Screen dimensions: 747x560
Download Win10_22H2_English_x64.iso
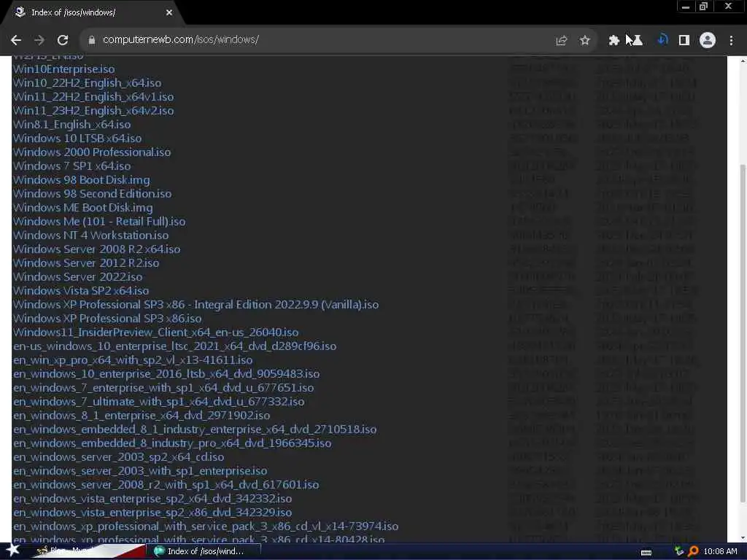click(x=87, y=83)
